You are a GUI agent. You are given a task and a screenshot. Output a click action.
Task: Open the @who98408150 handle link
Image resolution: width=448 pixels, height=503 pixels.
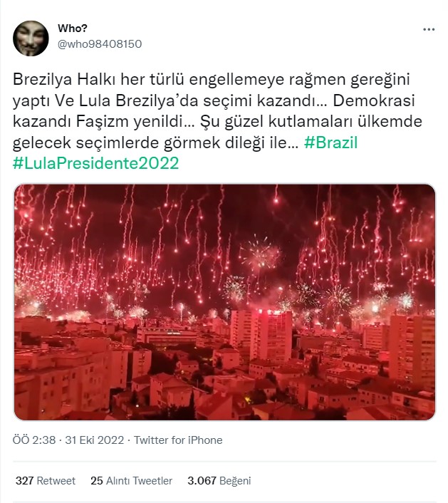point(100,44)
